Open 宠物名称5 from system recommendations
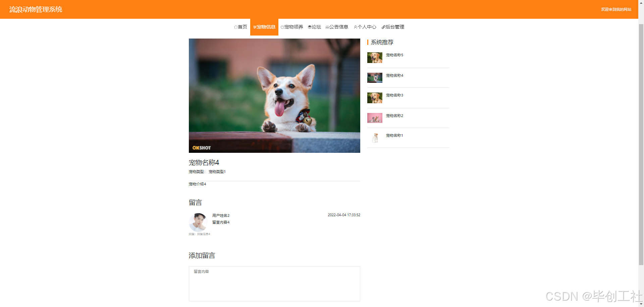The image size is (644, 307). (394, 55)
